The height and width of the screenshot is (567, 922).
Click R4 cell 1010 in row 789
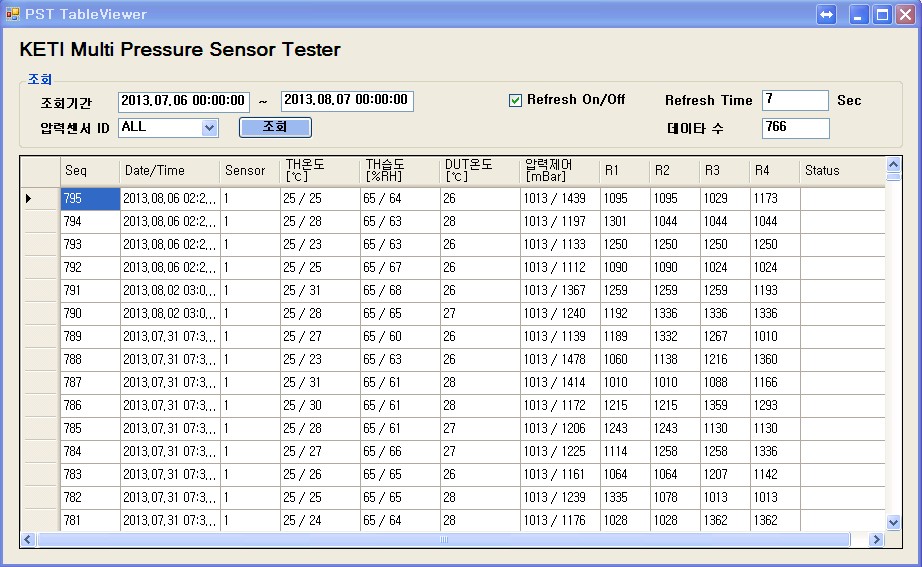click(775, 336)
